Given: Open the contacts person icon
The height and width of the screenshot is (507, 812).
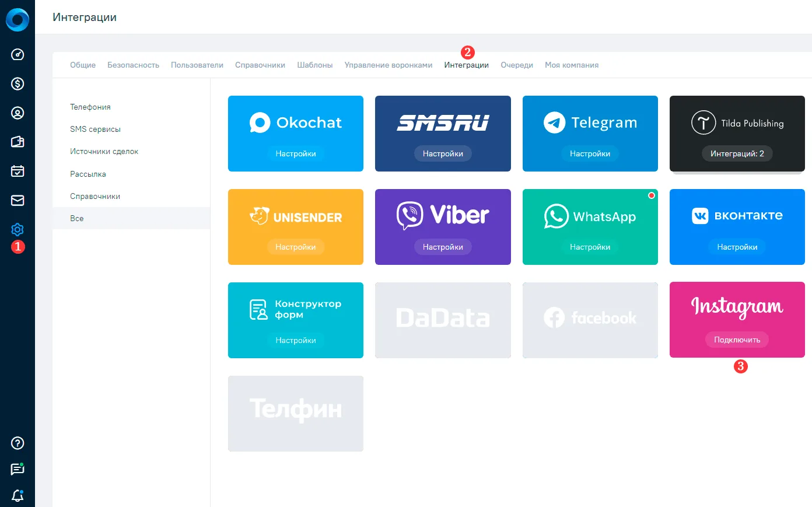Looking at the screenshot, I should [x=17, y=113].
